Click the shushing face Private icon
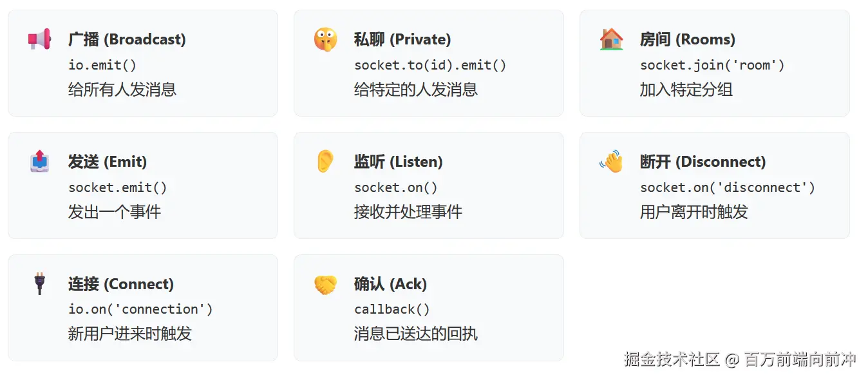 click(325, 39)
